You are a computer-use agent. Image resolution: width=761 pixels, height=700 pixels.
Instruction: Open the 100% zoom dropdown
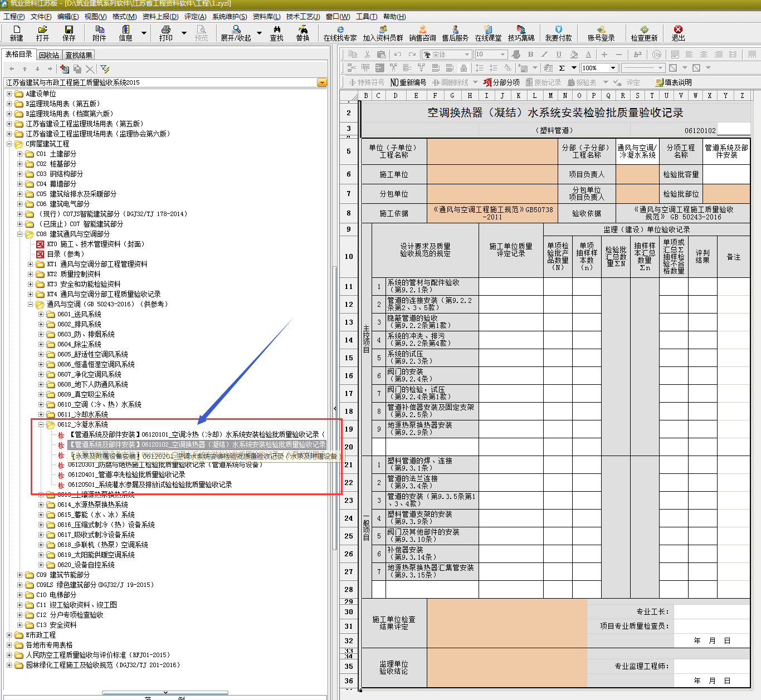click(x=613, y=68)
